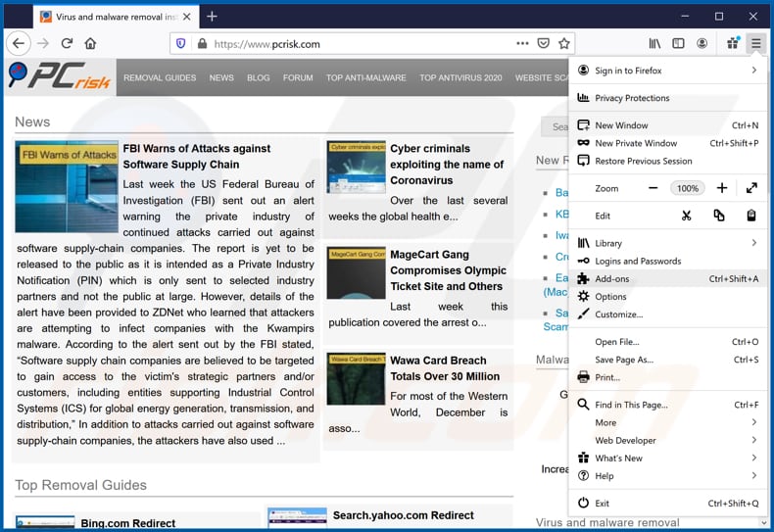Click the Paste clipboard icon
The width and height of the screenshot is (774, 532).
point(750,216)
